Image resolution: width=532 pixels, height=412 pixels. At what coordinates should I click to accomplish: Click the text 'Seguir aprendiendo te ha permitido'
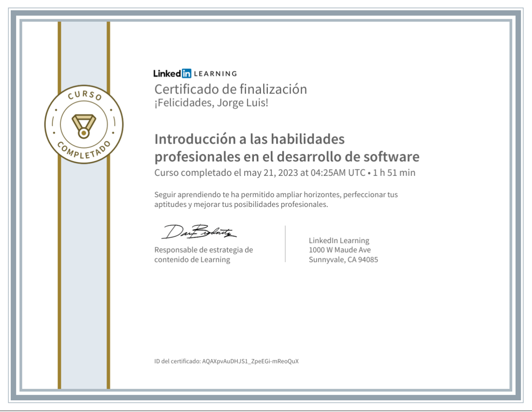(276, 195)
